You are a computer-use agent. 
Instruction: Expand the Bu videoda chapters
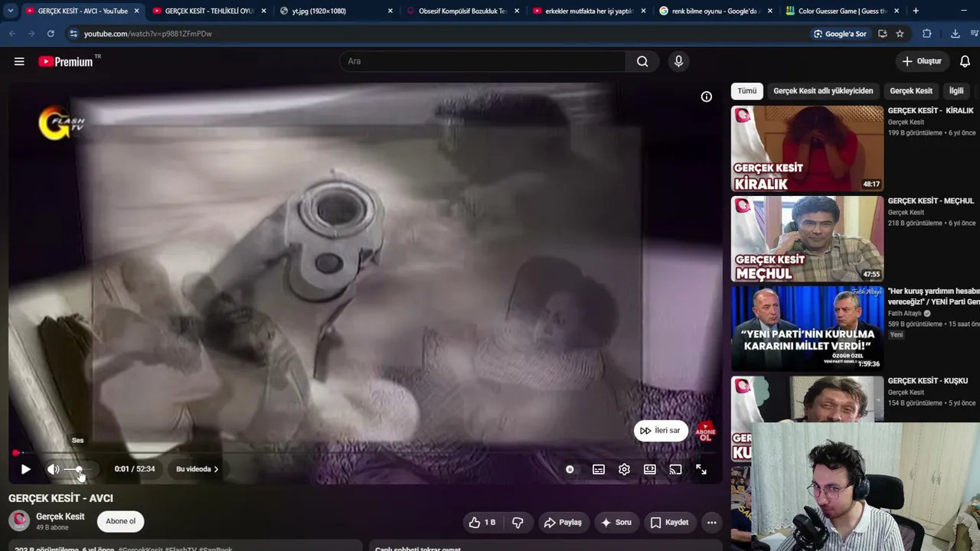pyautogui.click(x=197, y=469)
